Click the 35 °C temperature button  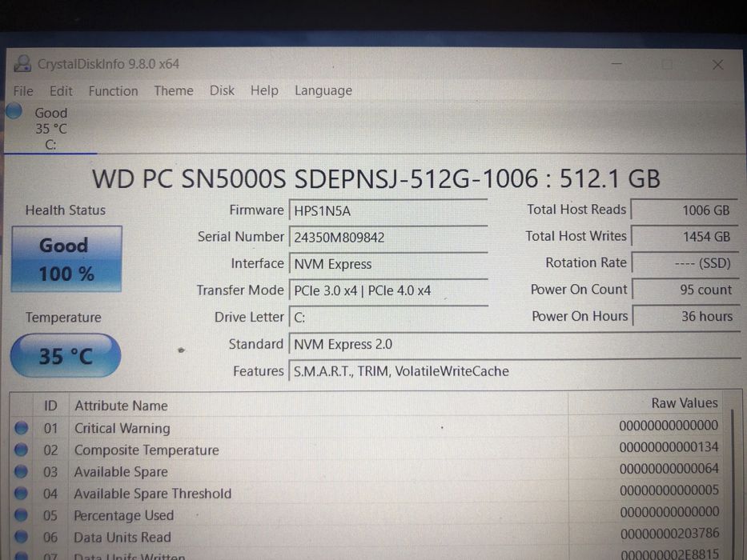66,356
